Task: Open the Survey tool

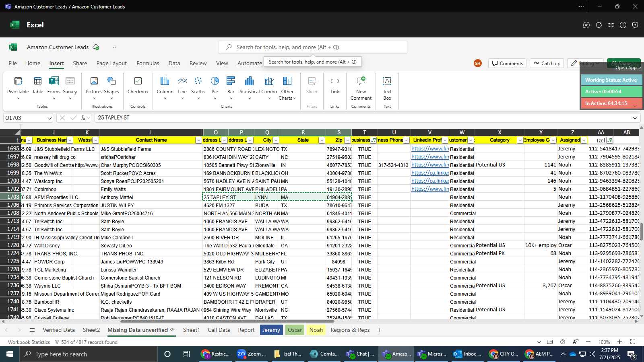Action: (x=70, y=88)
